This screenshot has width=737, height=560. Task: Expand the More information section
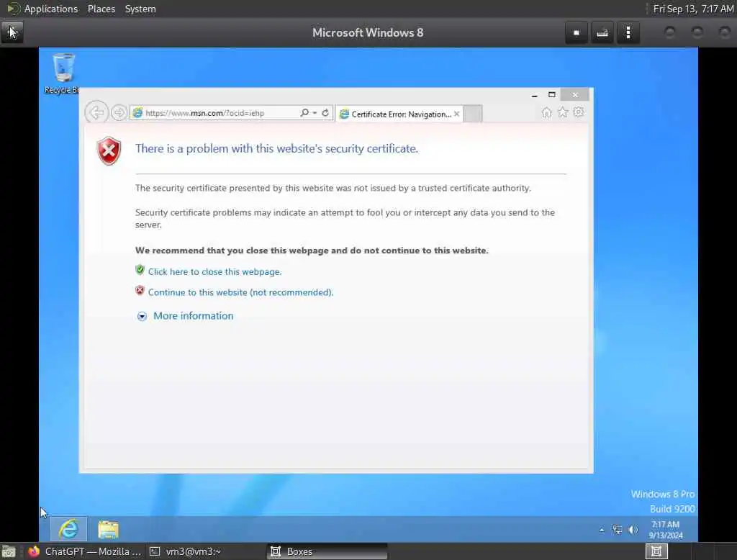pyautogui.click(x=193, y=316)
